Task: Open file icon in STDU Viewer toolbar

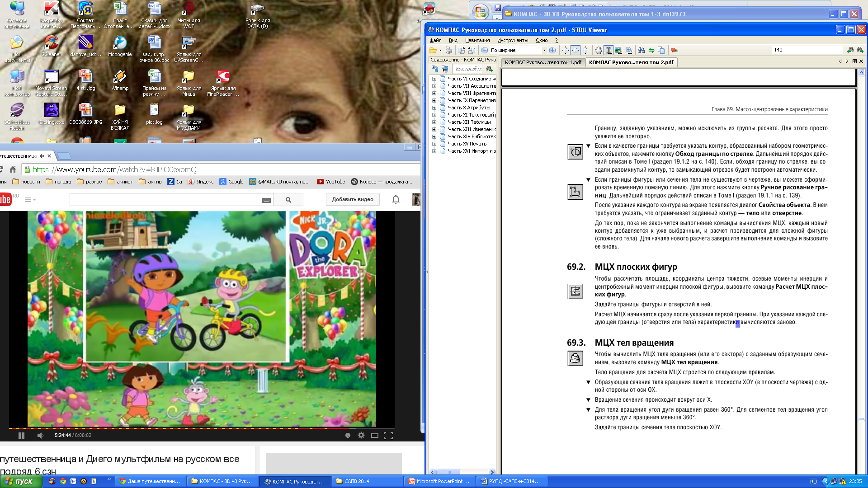Action: (x=433, y=50)
